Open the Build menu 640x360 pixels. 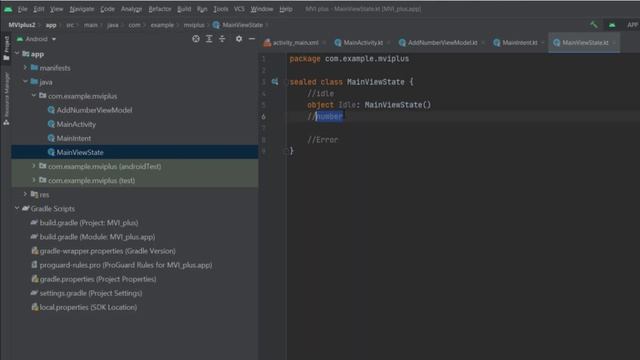(x=184, y=9)
